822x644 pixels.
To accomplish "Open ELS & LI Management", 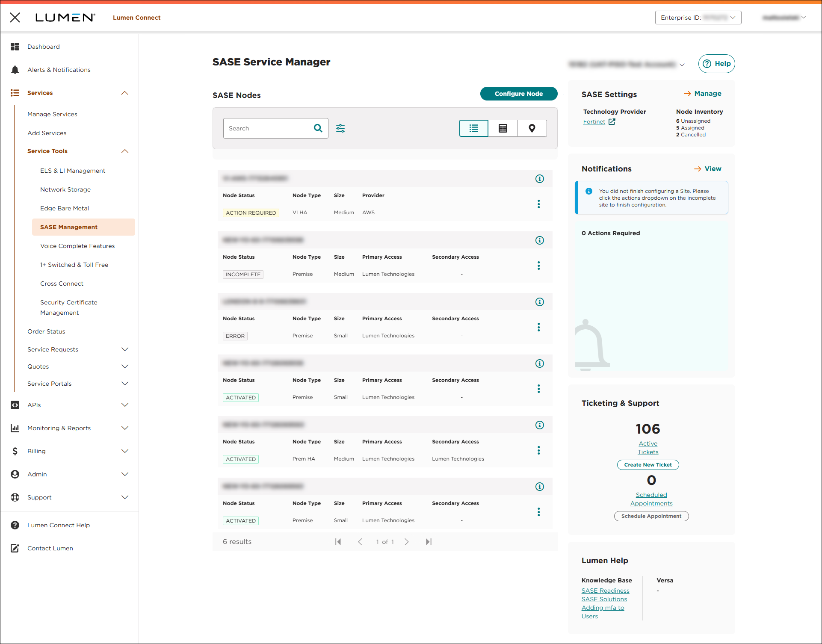I will pos(73,171).
